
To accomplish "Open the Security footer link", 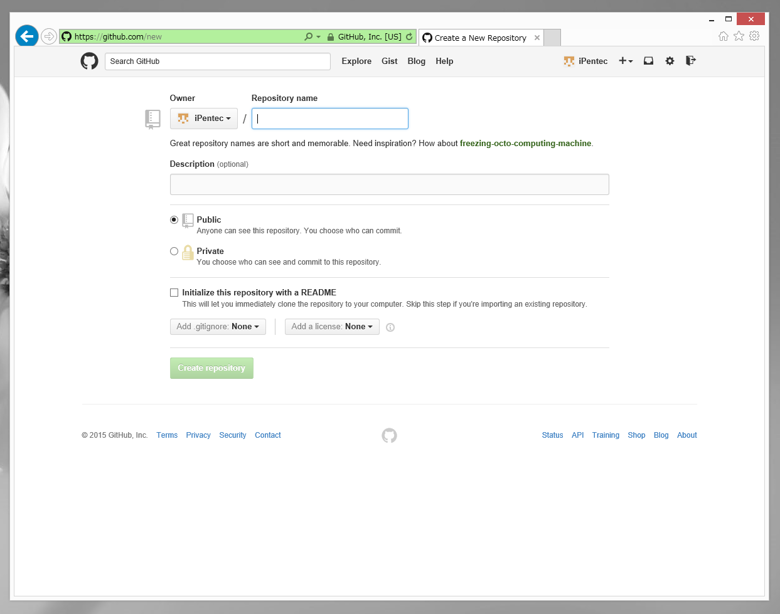I will tap(233, 435).
